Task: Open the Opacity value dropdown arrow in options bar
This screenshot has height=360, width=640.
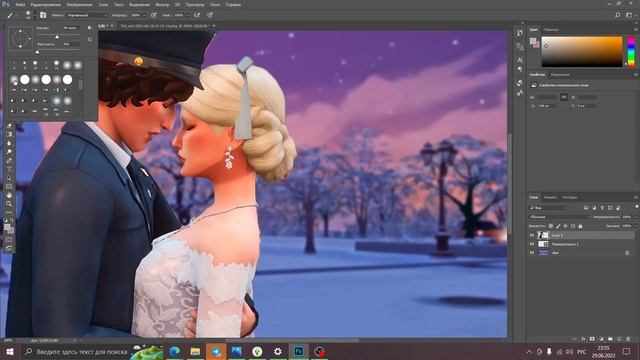Action: point(144,15)
